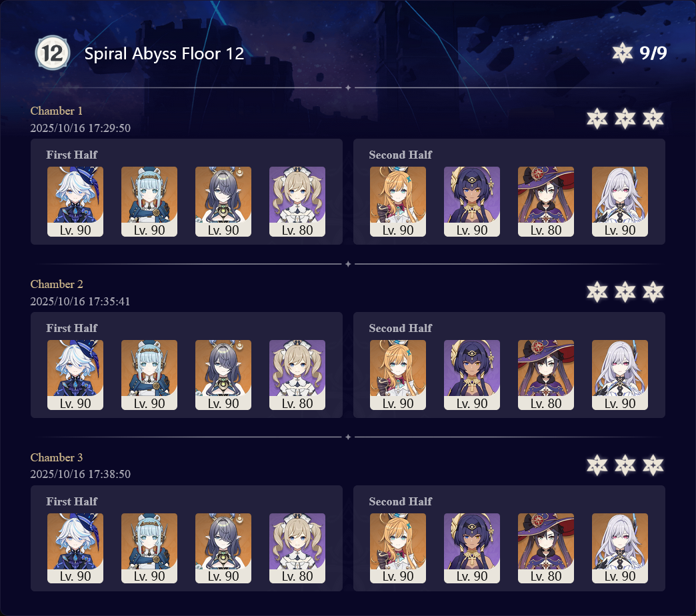Select Furina portrait in Chamber 2 First Half
Screen dimensions: 696x616
point(75,375)
